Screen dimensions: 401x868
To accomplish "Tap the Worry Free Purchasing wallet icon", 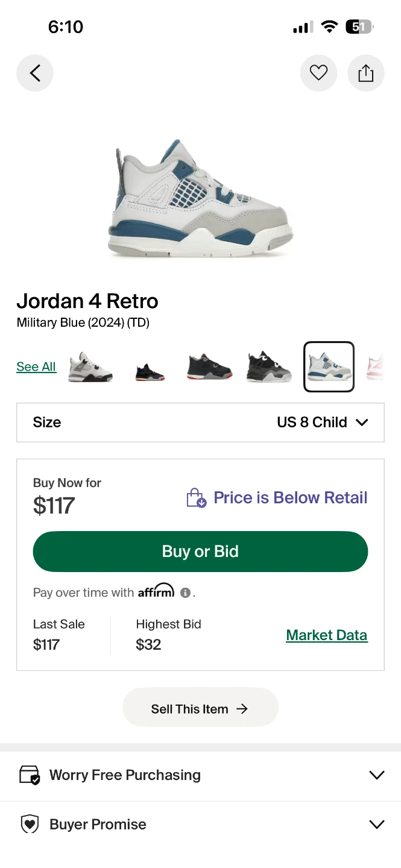I will 30,775.
